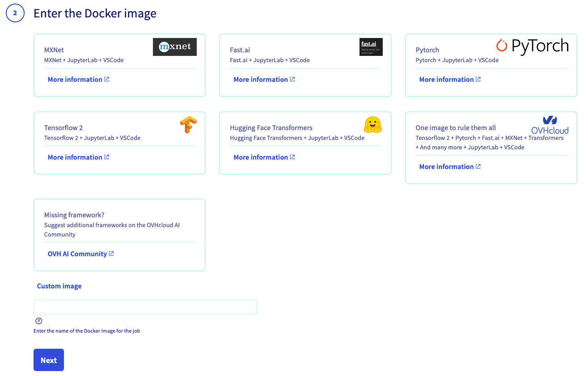Open More information for Hugging Face Transformers
Viewport: 588px width, 376px height.
(x=264, y=157)
